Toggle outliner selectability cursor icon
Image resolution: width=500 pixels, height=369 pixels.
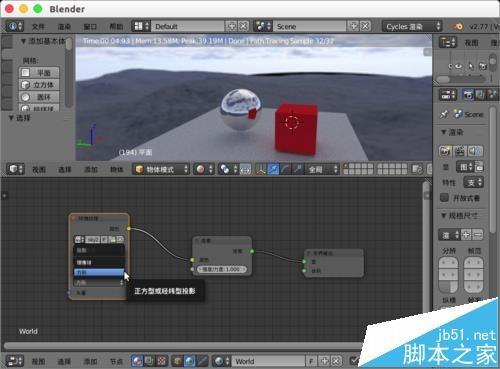click(x=471, y=66)
